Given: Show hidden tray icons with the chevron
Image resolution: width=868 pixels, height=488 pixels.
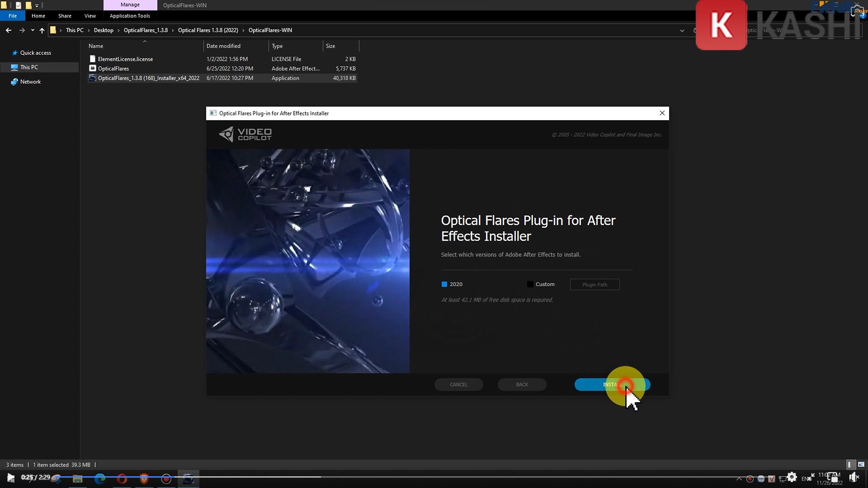Looking at the screenshot, I should pyautogui.click(x=739, y=478).
